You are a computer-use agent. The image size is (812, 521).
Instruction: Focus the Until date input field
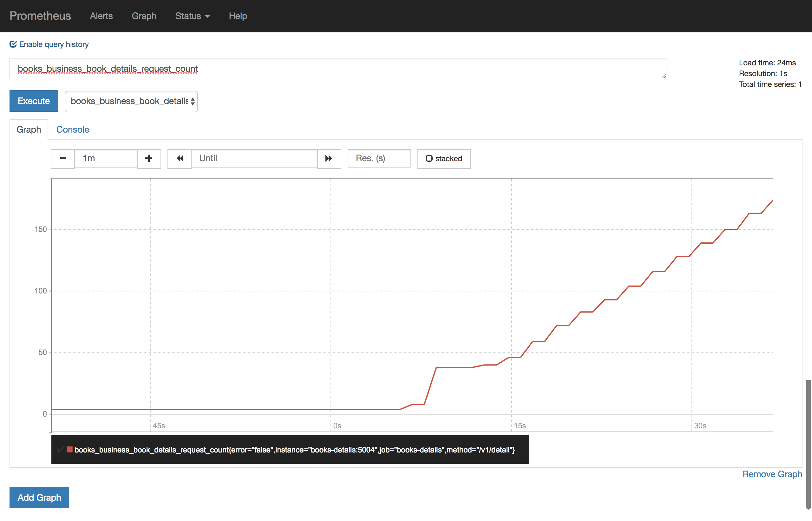pos(254,158)
